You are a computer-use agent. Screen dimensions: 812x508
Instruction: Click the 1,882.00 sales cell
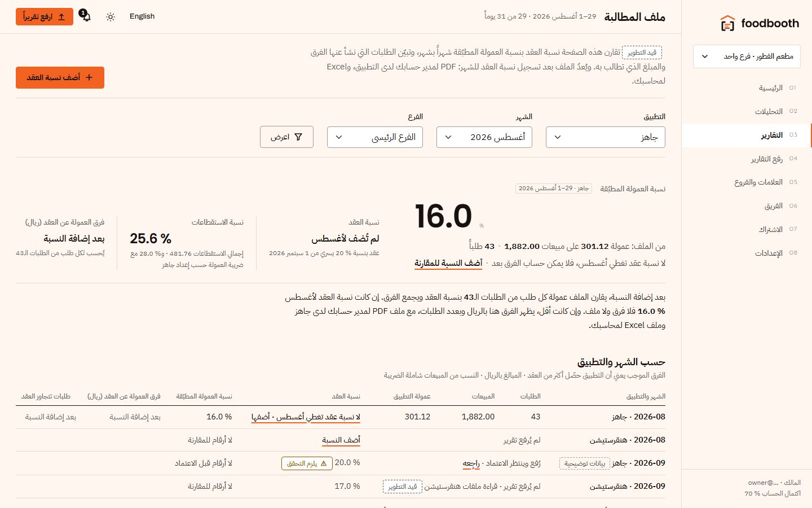pyautogui.click(x=478, y=417)
